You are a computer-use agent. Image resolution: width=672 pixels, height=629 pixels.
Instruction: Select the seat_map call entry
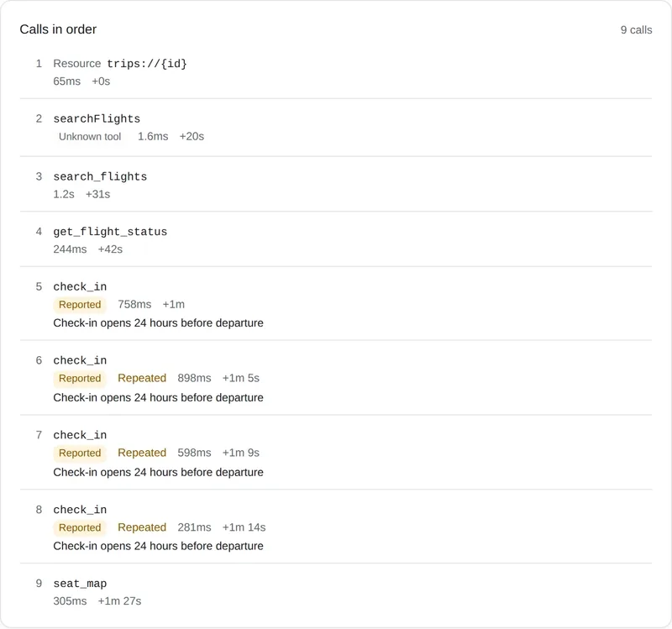click(335, 592)
